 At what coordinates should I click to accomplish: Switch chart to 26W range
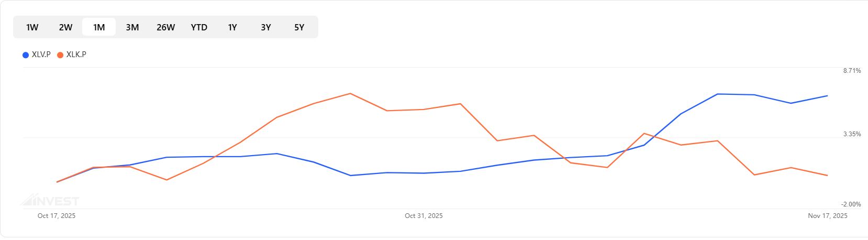point(165,27)
